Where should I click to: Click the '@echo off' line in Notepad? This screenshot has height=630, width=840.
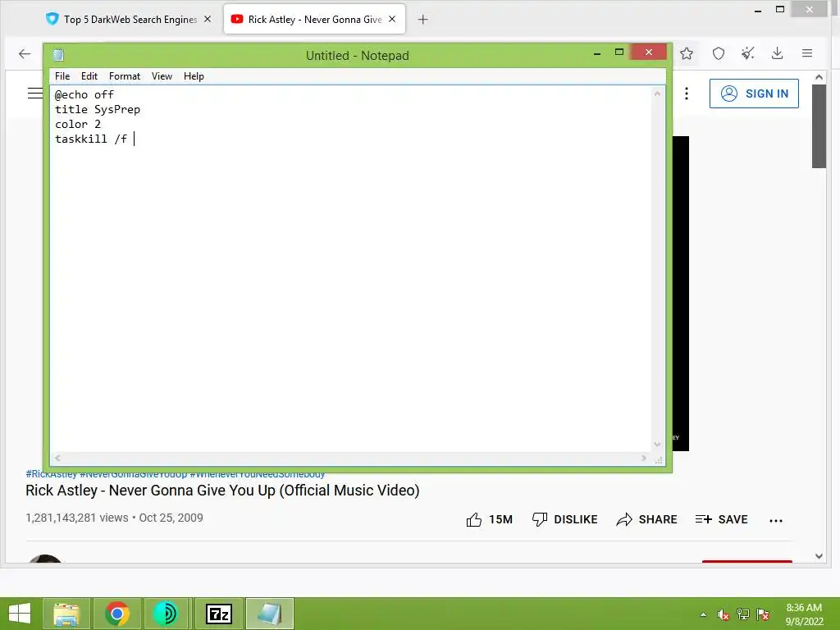[84, 95]
